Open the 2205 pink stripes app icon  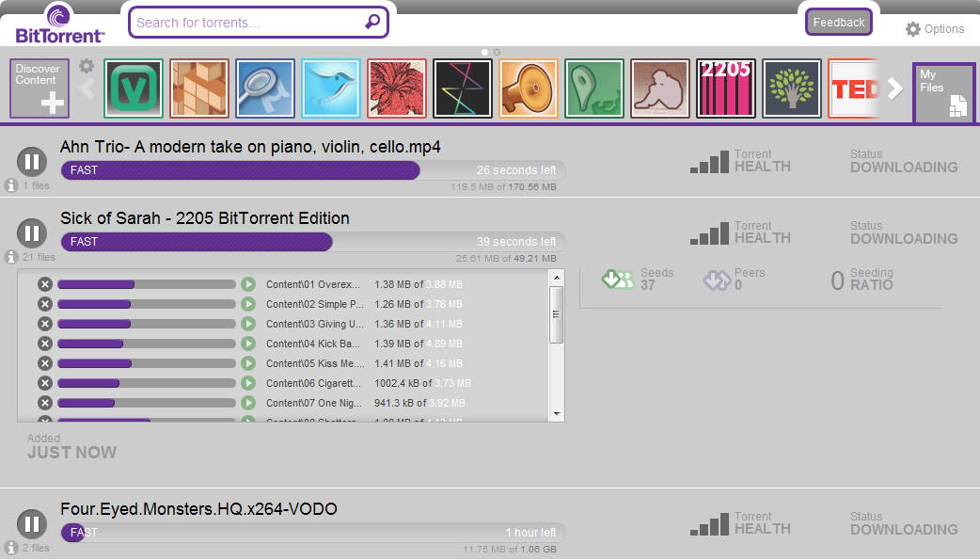click(726, 88)
